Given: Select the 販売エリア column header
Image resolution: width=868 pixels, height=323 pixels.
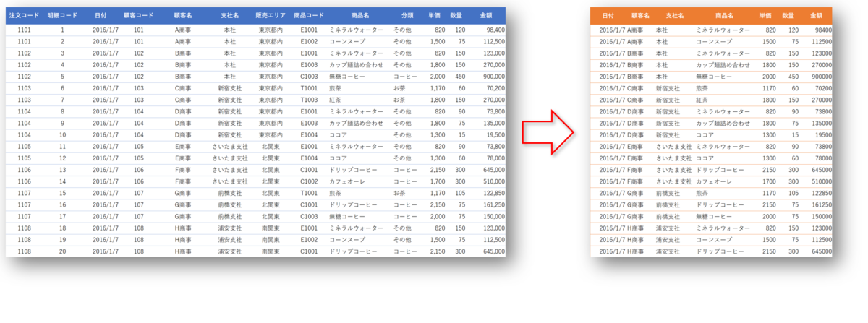Looking at the screenshot, I should pyautogui.click(x=271, y=15).
